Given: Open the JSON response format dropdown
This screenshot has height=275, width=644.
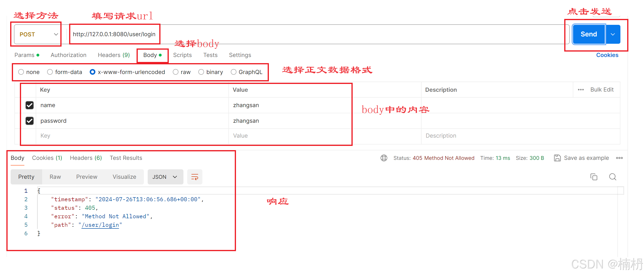Looking at the screenshot, I should (165, 177).
